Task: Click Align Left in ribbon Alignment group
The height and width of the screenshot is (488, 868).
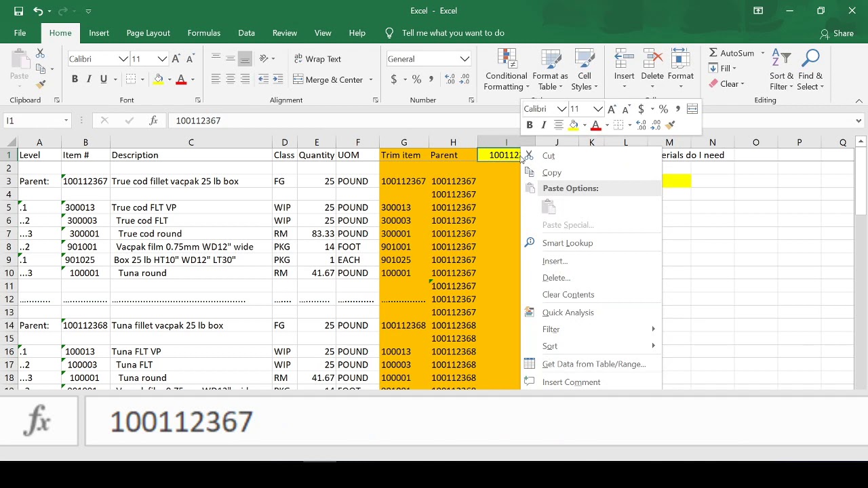Action: coord(216,79)
